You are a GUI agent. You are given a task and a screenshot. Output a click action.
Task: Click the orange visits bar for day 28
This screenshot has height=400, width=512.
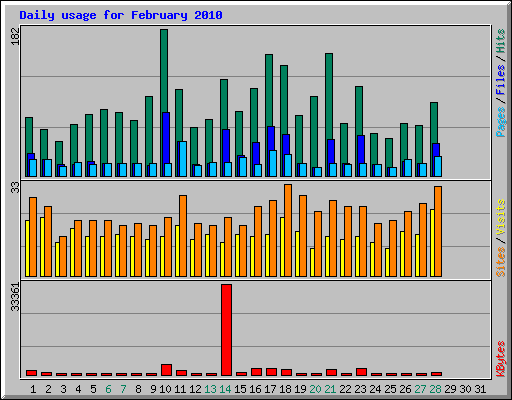point(438,231)
